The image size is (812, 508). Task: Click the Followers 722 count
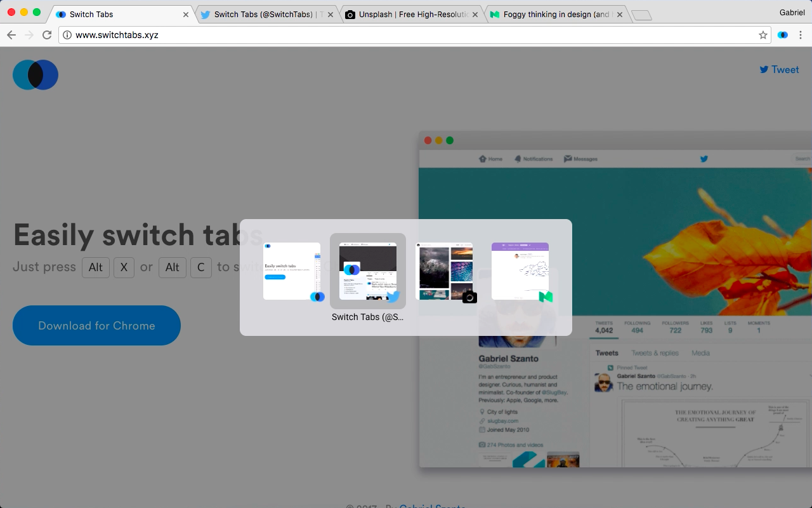[x=675, y=327]
